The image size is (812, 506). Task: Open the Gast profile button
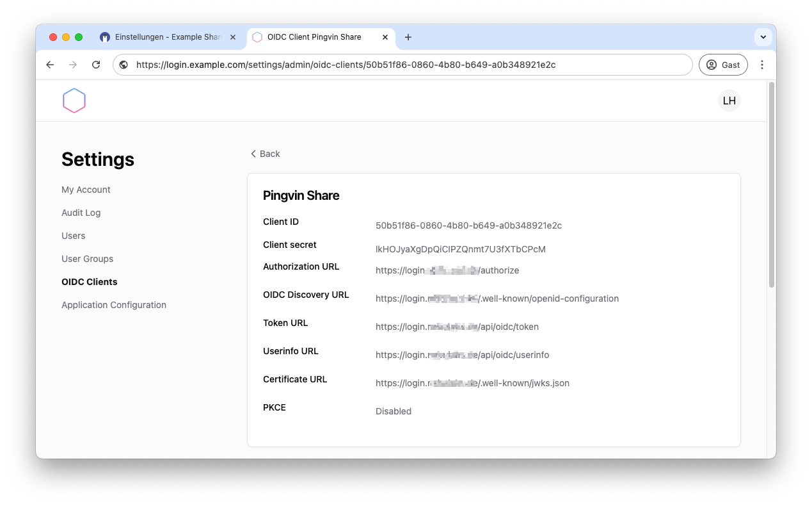(x=723, y=65)
